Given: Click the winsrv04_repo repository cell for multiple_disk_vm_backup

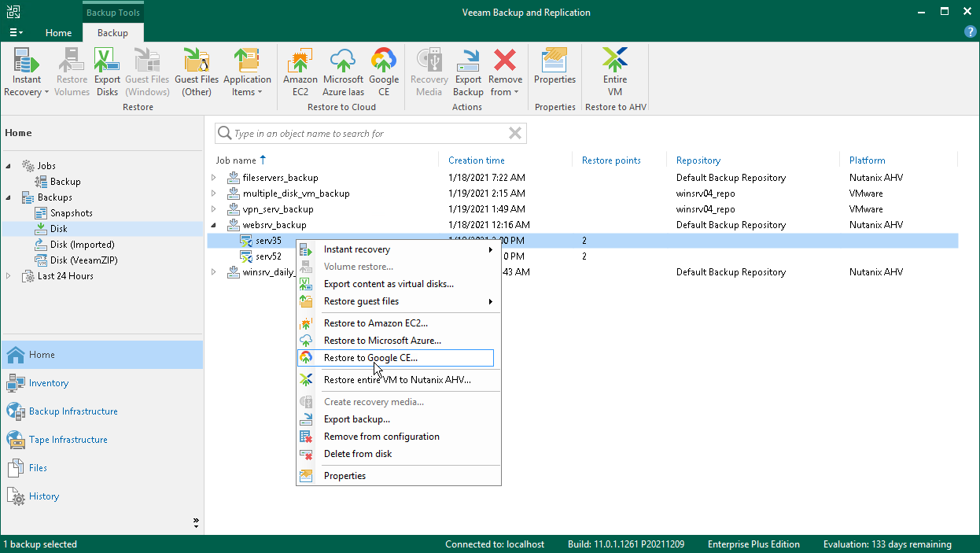Looking at the screenshot, I should 706,194.
